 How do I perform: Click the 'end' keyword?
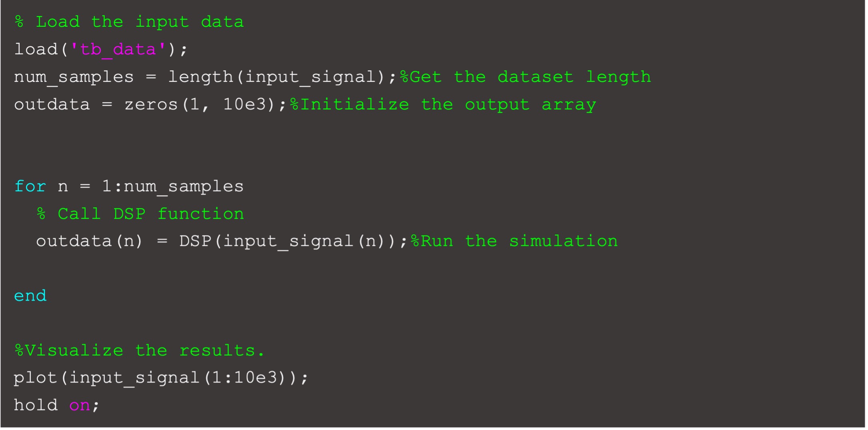coord(30,296)
